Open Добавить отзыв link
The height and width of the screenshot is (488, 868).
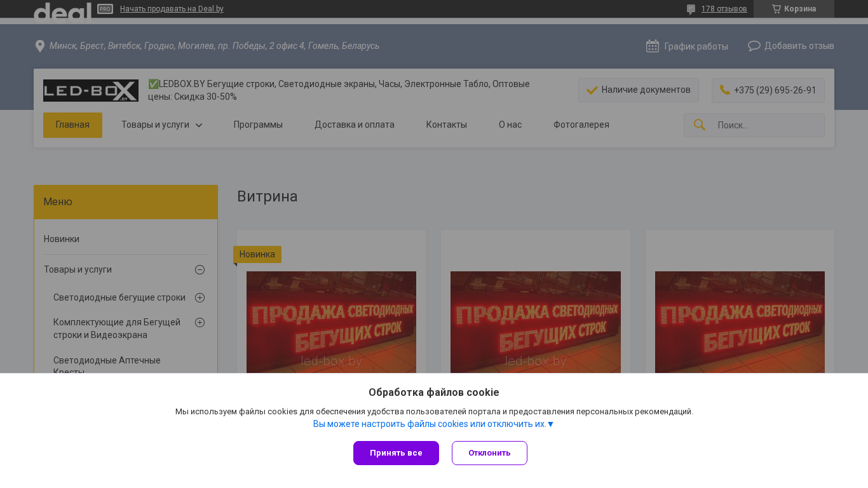coord(799,46)
